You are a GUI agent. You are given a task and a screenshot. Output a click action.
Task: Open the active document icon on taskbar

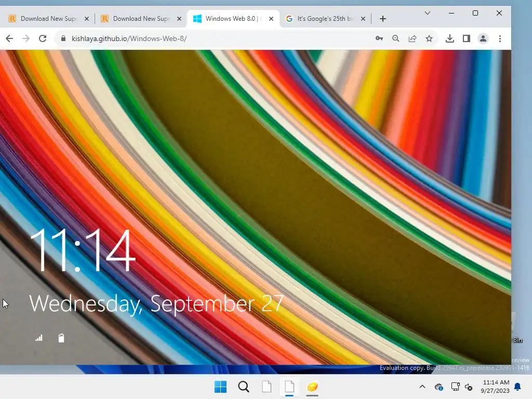click(x=289, y=387)
